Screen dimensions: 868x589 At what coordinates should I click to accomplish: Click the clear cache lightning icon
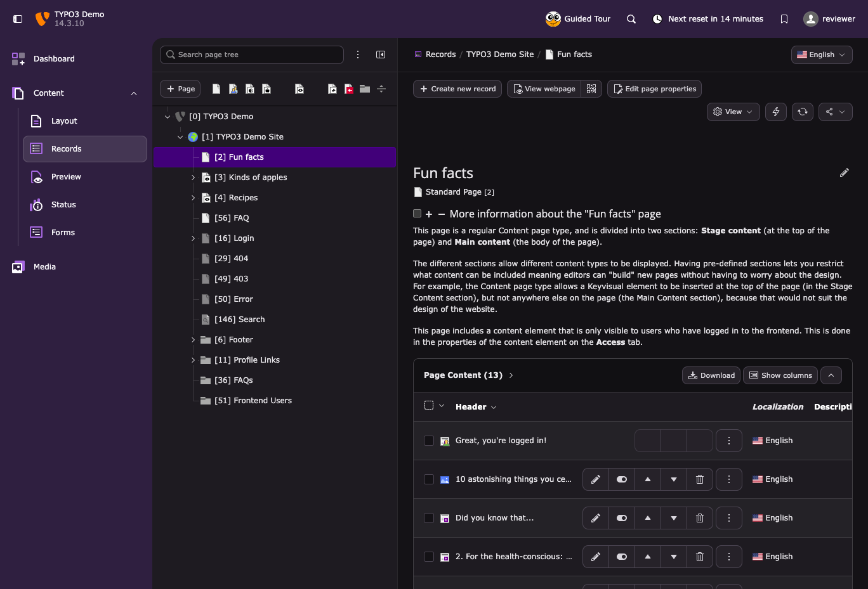[x=776, y=112]
